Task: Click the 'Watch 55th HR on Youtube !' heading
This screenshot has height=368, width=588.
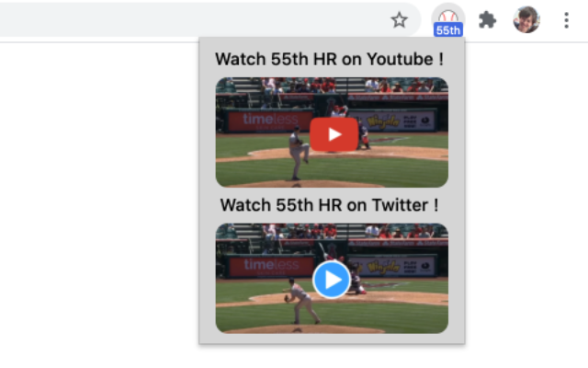Action: (329, 59)
